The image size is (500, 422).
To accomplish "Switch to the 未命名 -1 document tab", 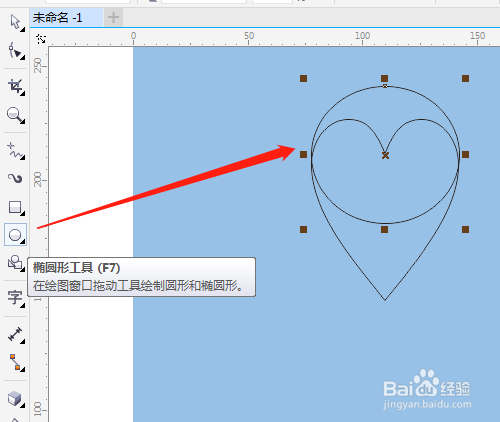I will tap(66, 18).
